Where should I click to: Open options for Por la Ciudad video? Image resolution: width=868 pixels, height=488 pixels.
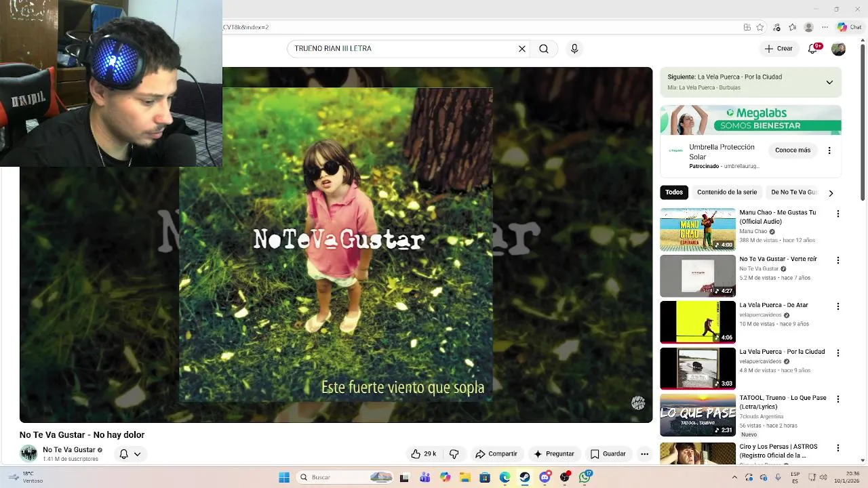pos(838,353)
